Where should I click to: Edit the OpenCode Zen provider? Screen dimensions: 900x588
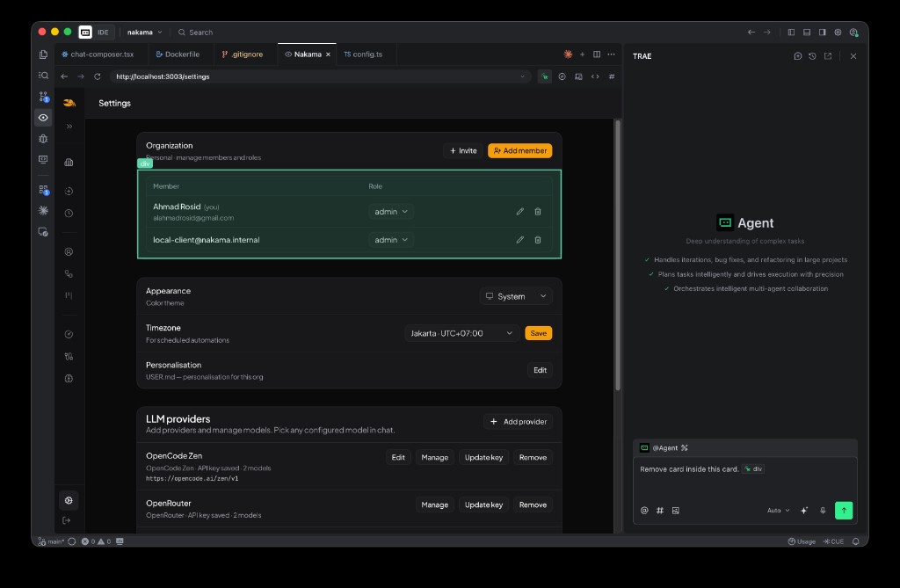coord(398,457)
